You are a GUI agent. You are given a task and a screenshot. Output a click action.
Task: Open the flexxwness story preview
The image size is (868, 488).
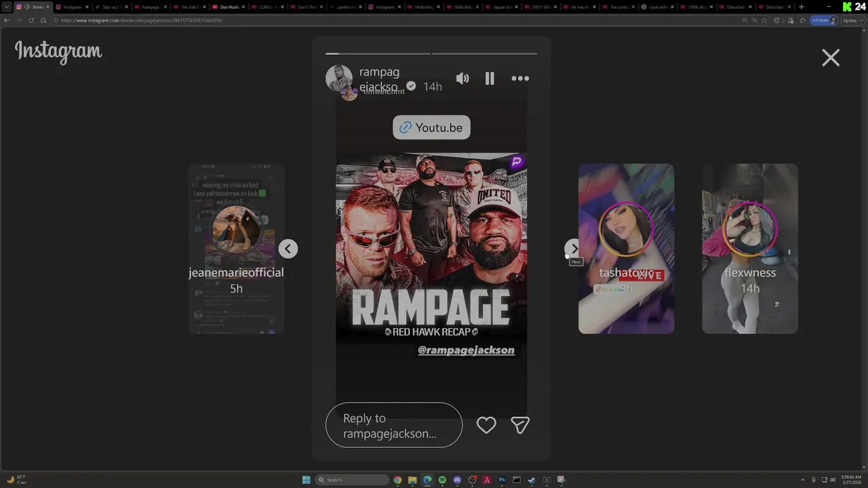tap(750, 249)
